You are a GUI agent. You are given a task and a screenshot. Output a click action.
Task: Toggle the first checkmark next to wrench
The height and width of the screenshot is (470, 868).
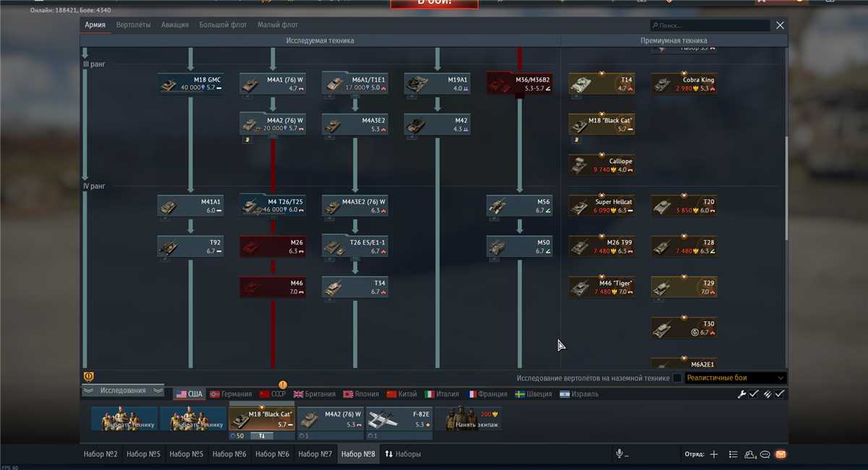[x=754, y=394]
